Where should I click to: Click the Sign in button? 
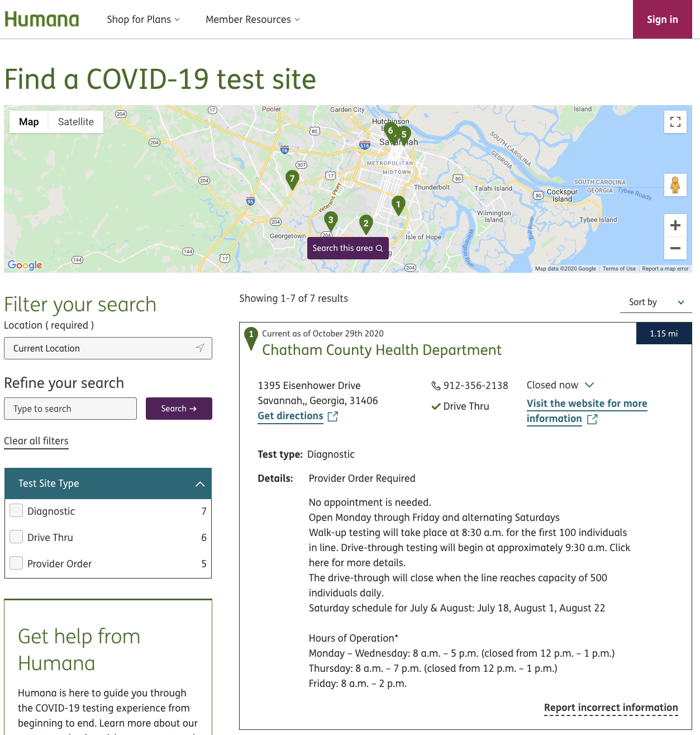tap(662, 20)
